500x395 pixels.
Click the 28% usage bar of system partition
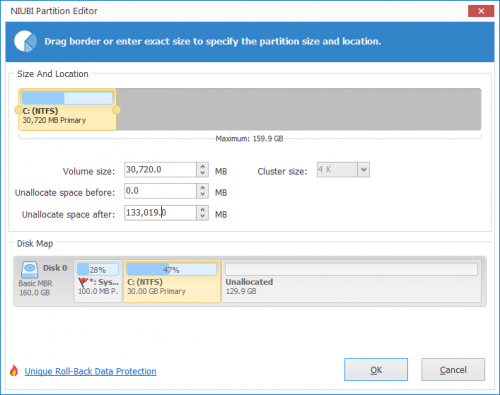[98, 269]
